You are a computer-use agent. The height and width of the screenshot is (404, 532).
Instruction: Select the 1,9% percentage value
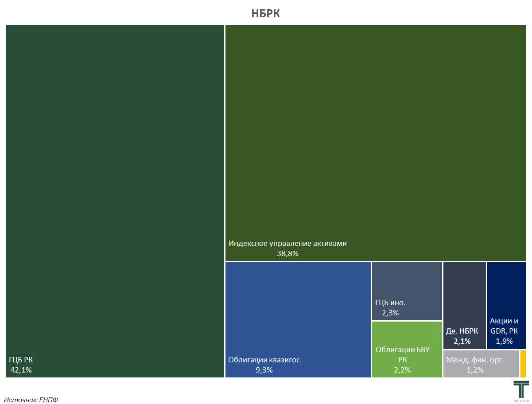pyautogui.click(x=504, y=341)
